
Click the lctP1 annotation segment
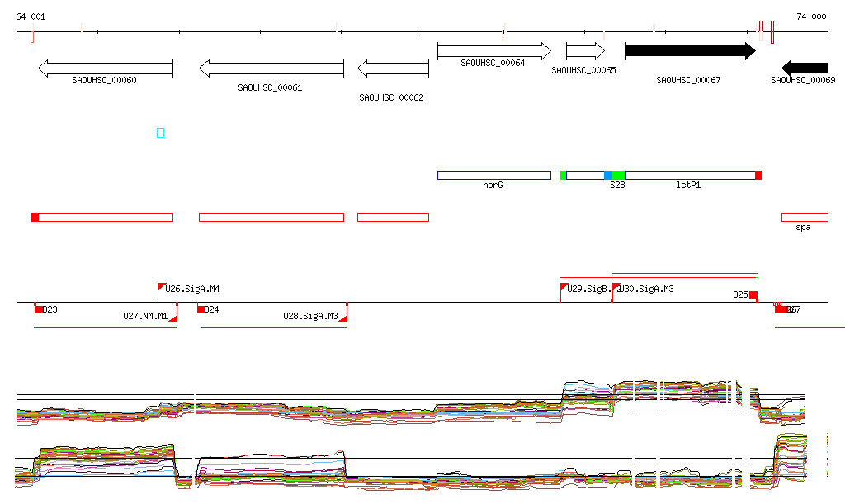[690, 175]
